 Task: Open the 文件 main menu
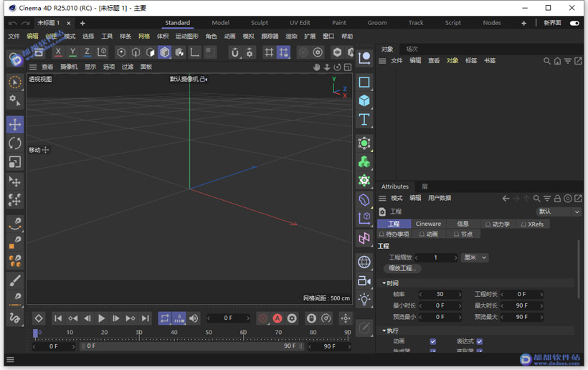(14, 37)
